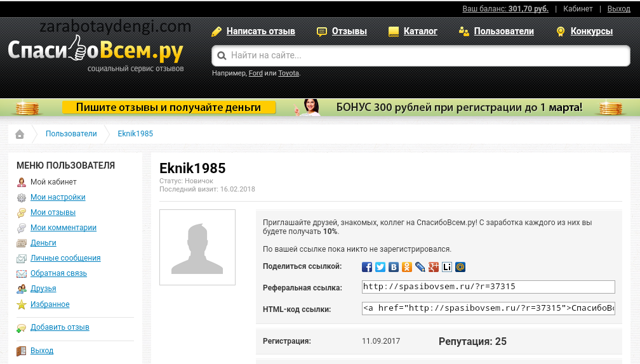Click the home icon in breadcrumbs

click(20, 134)
